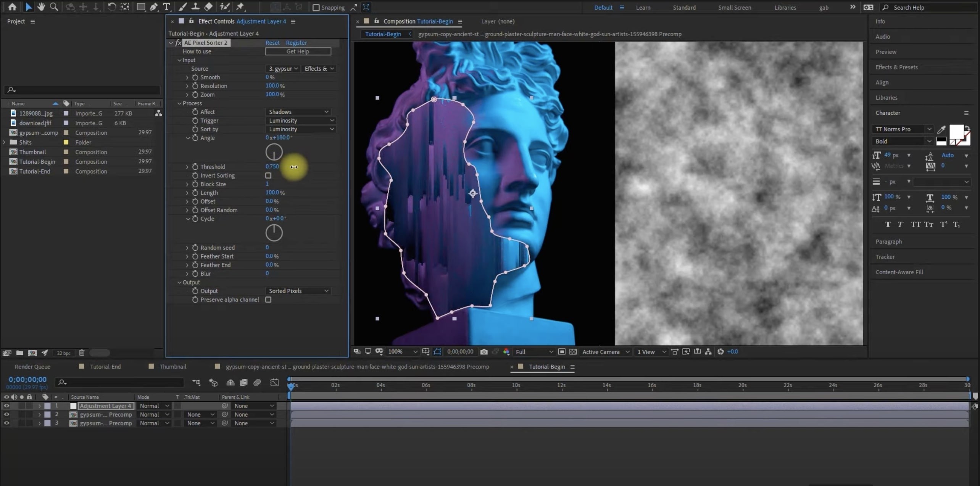Create a new folder in Project panel
This screenshot has height=486, width=980.
[20, 353]
